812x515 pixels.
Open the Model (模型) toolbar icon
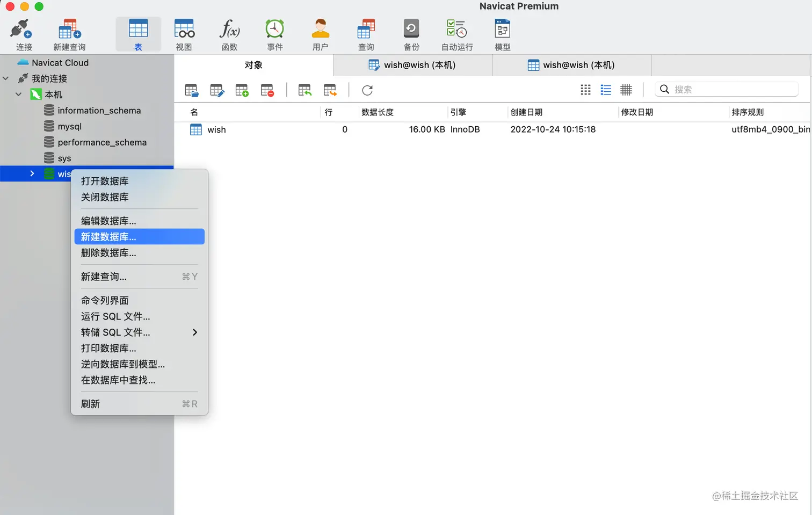(503, 34)
